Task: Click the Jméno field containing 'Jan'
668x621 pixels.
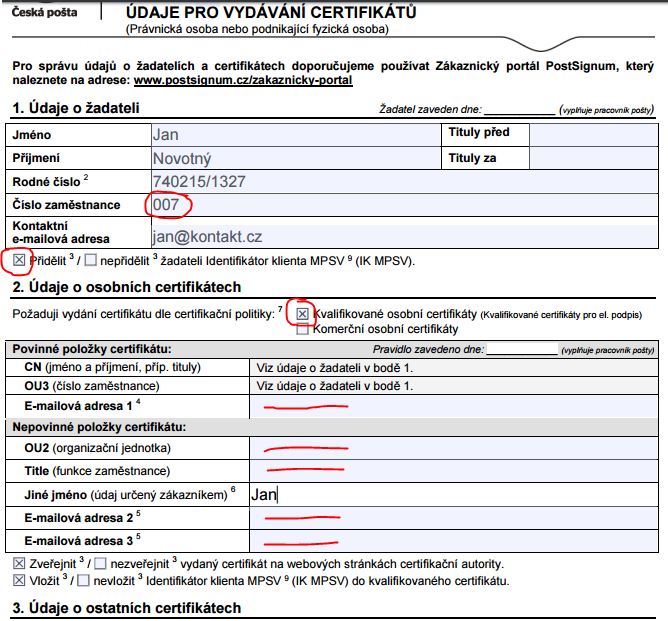Action: point(292,133)
